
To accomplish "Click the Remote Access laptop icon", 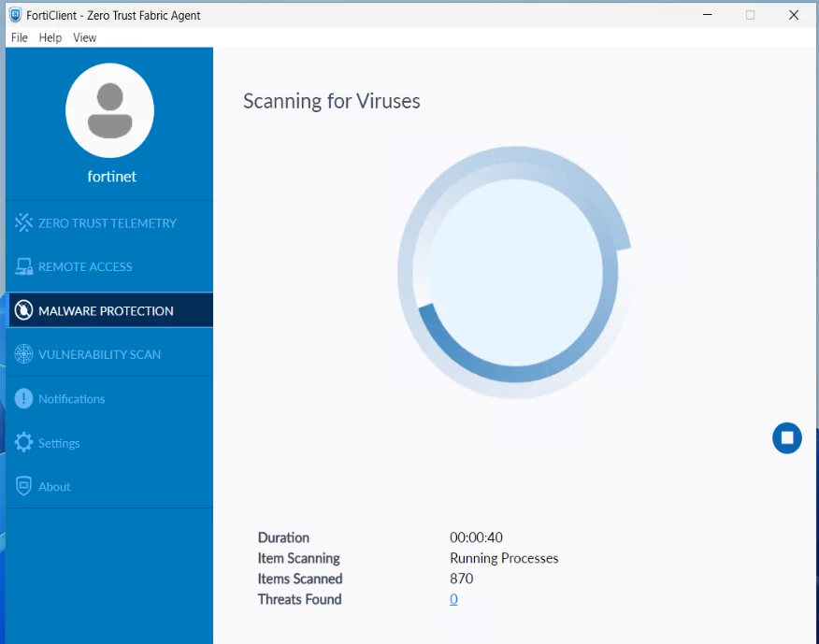I will pyautogui.click(x=23, y=266).
